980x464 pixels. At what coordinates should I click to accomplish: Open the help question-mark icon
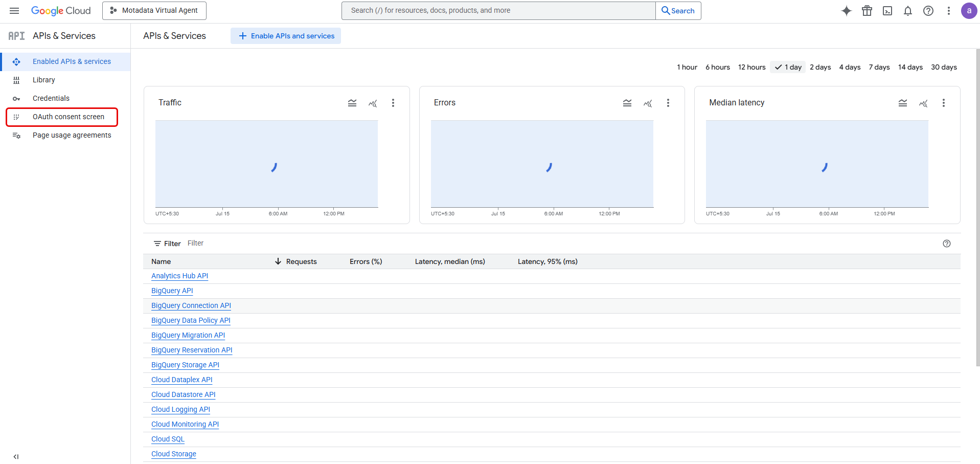tap(928, 10)
